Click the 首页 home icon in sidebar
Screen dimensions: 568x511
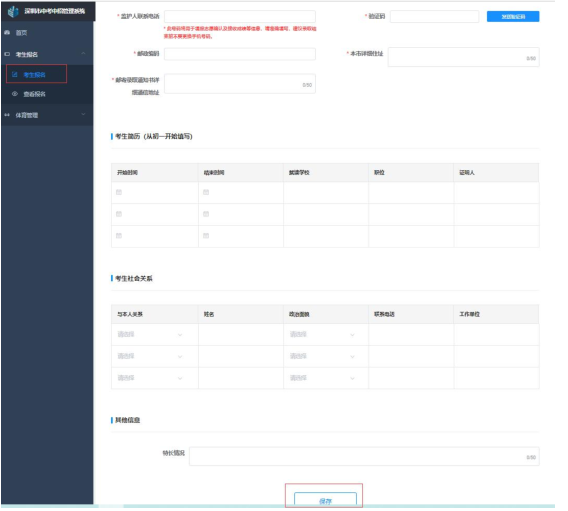(x=7, y=33)
